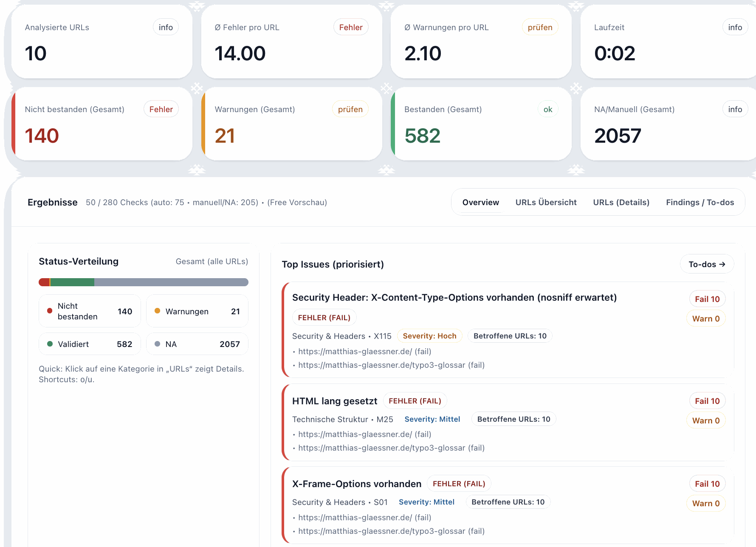
Task: Click Warn 0 pill on HTML lang issue
Action: 706,420
